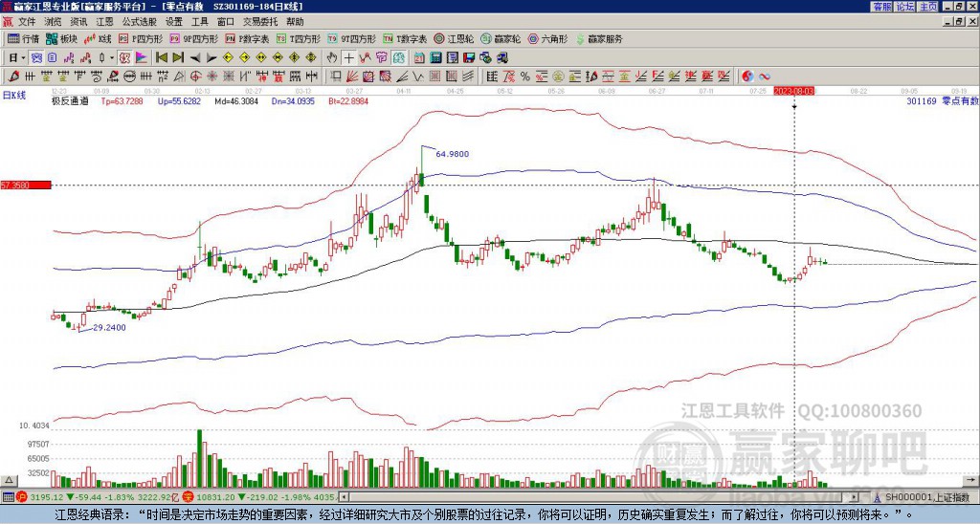This screenshot has width=980, height=524.
Task: Expand the candlestick style dropdown arrow
Action: [112, 58]
